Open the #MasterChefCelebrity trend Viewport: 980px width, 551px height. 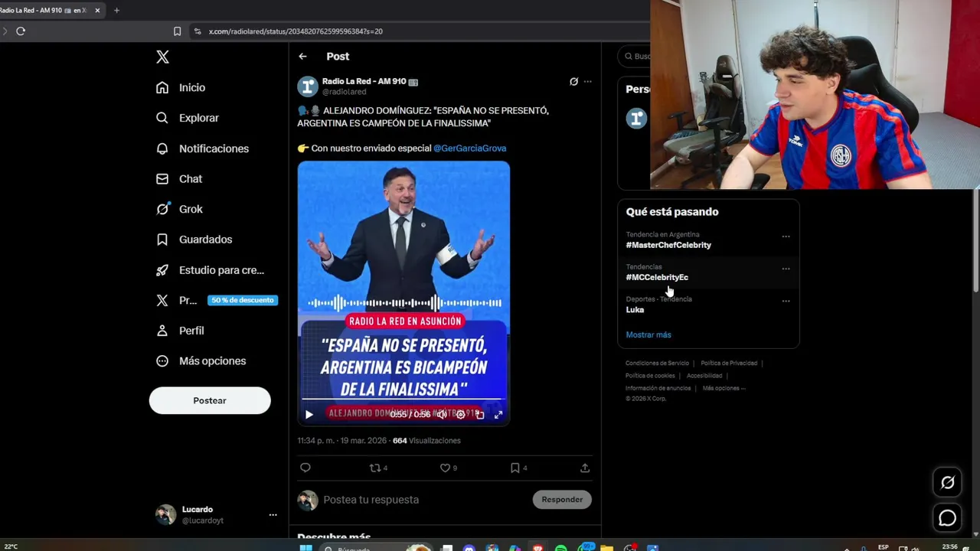pyautogui.click(x=668, y=245)
